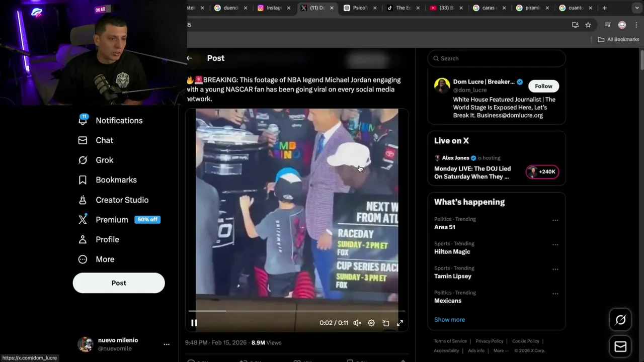Open options for Area 51 trend

[x=555, y=220]
